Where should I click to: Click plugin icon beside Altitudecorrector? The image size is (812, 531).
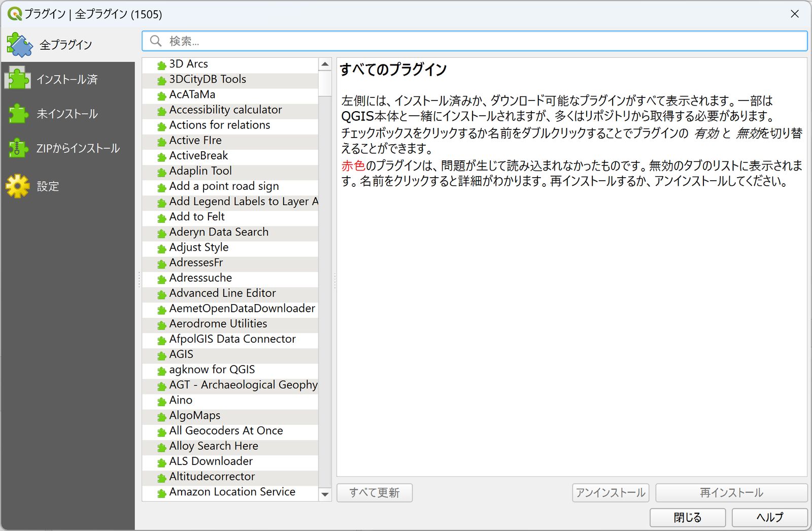(x=162, y=478)
